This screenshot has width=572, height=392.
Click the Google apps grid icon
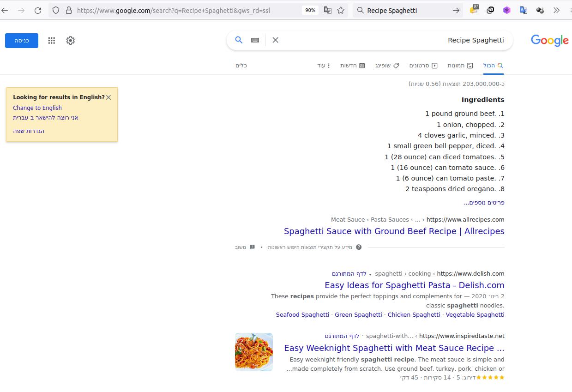[51, 40]
